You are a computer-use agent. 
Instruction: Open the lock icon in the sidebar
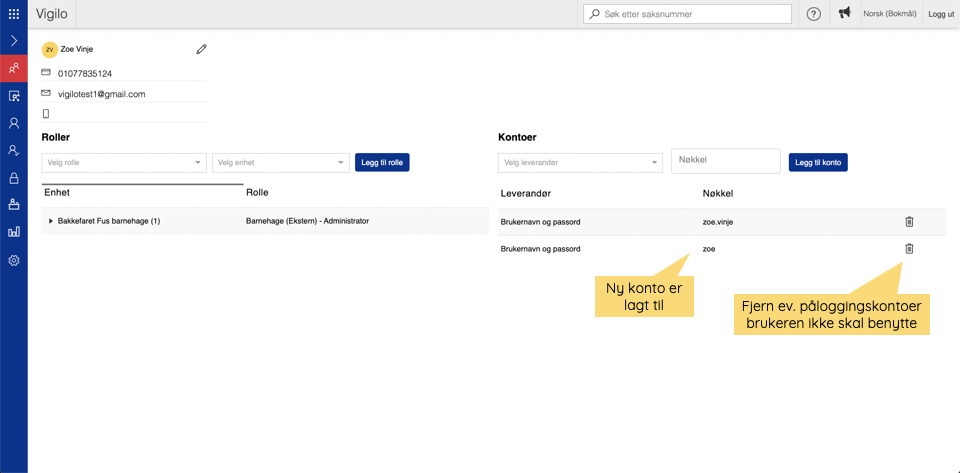tap(14, 178)
